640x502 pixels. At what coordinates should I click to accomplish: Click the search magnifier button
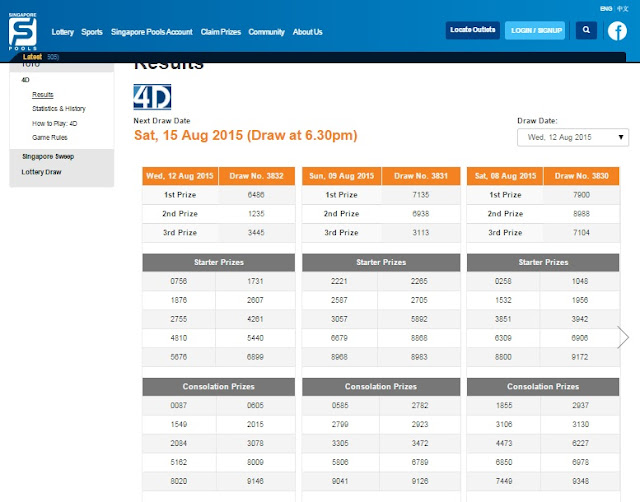click(x=586, y=30)
